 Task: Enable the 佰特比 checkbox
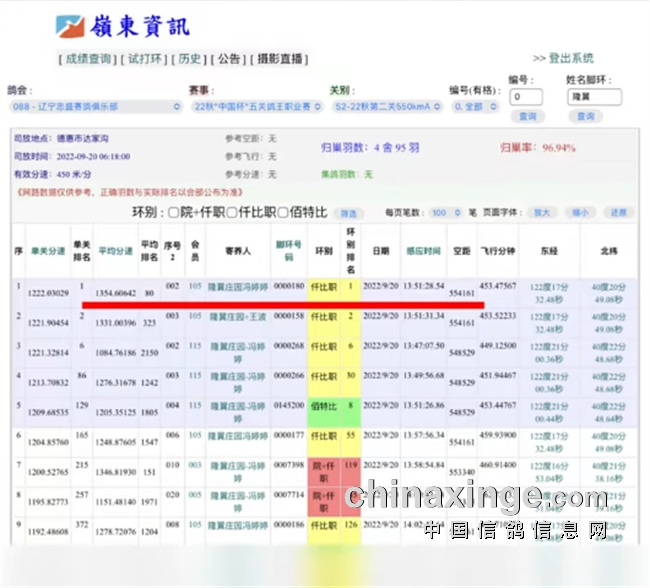pos(282,213)
